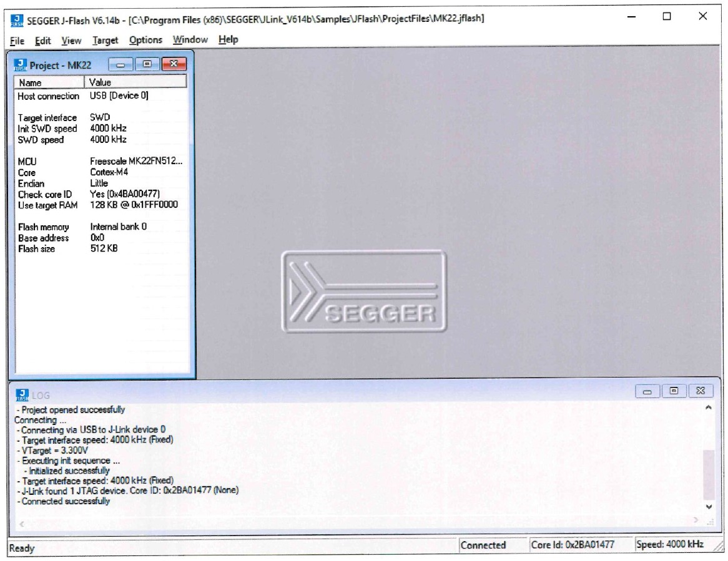Click the LOG scrollbar down arrow
This screenshot has height=561, width=728.
pyautogui.click(x=709, y=507)
